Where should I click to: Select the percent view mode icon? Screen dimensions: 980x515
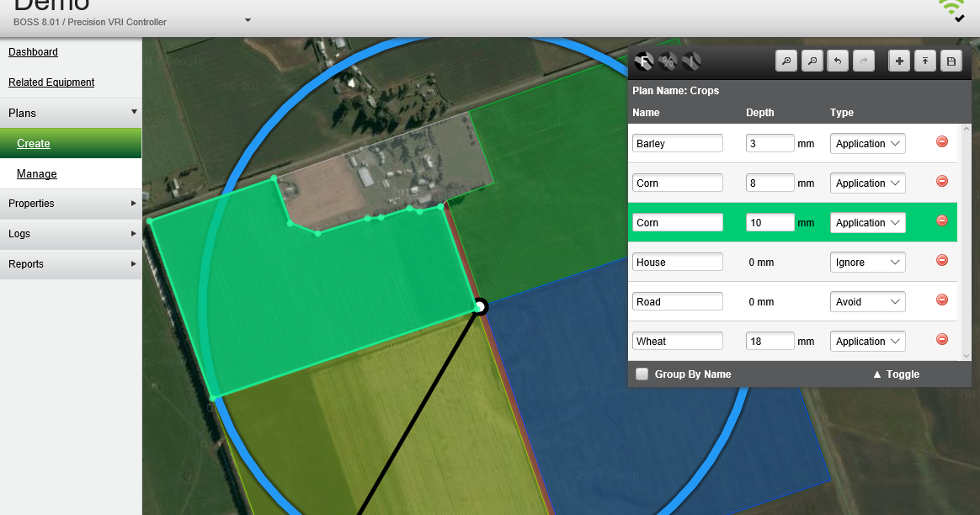[x=668, y=61]
